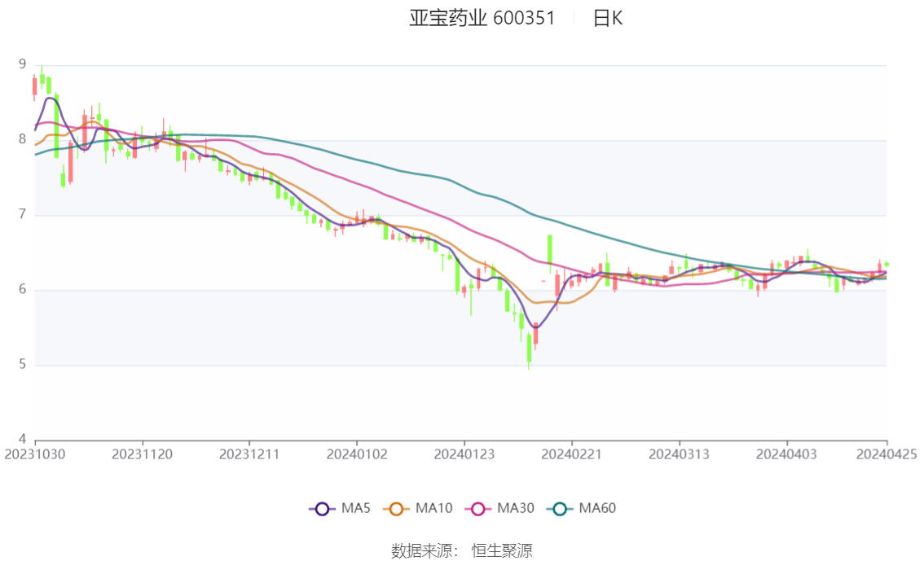Screen dimensions: 924x561
Task: Click the 20240313 date axis label
Action: [679, 454]
